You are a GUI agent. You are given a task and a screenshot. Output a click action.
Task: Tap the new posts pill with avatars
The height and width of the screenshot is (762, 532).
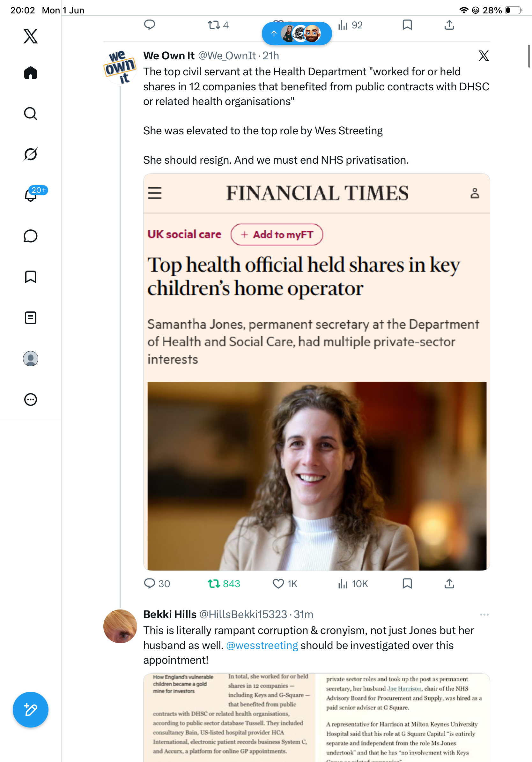tap(297, 34)
